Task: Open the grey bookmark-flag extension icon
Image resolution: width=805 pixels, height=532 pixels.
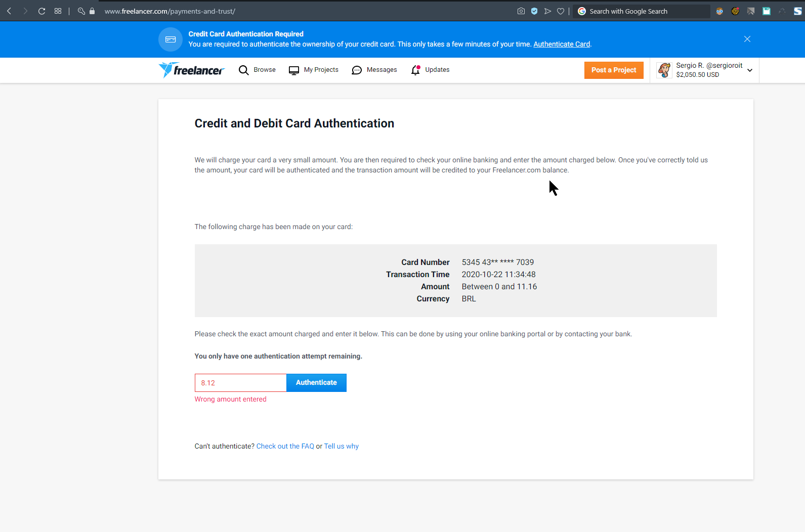Action: coord(751,11)
